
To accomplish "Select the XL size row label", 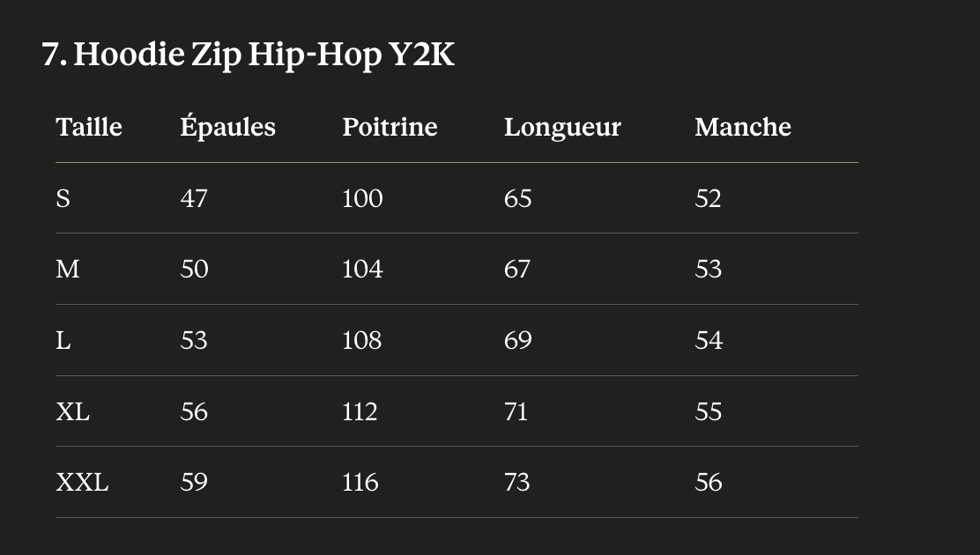I will pos(72,412).
